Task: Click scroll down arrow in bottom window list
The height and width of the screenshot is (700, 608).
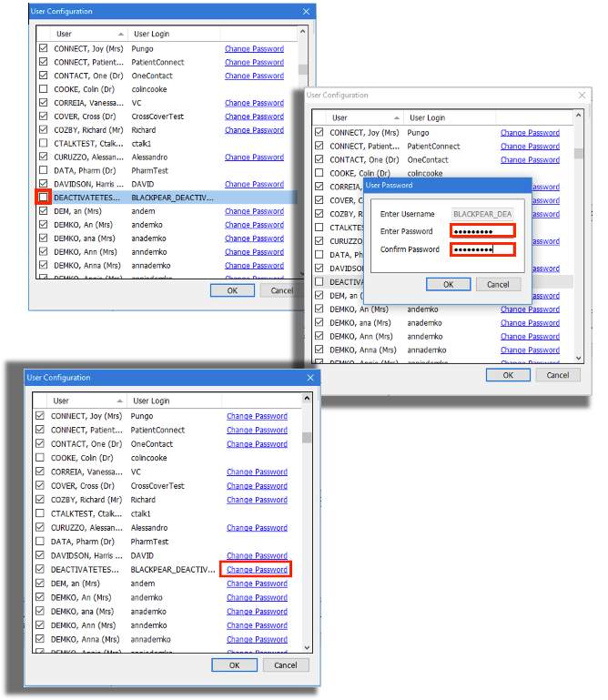Action: point(307,647)
